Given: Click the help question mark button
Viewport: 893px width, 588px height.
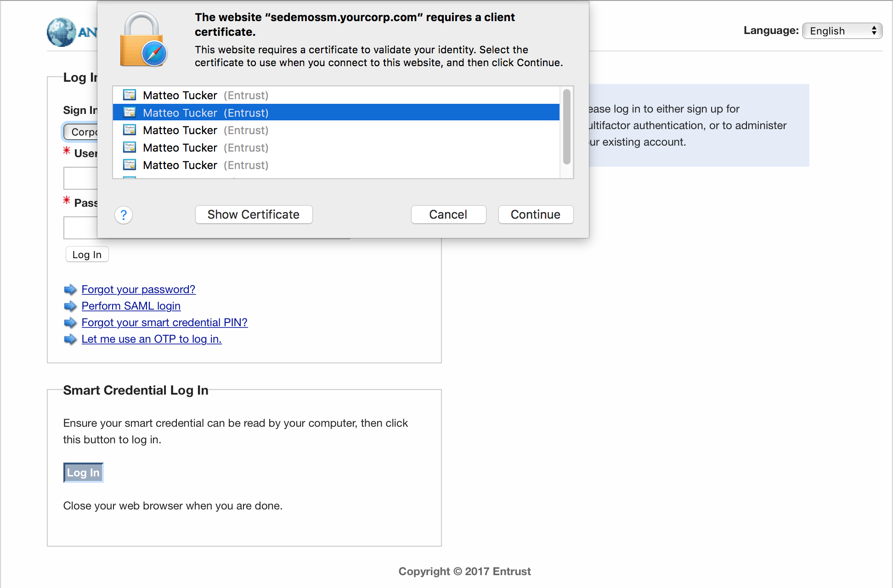Looking at the screenshot, I should pyautogui.click(x=124, y=215).
